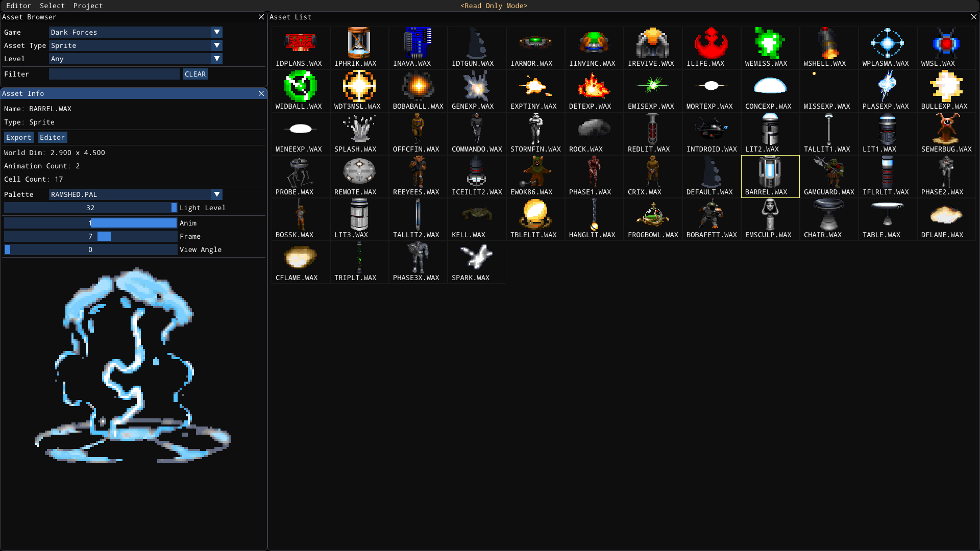980x551 pixels.
Task: Select the BOSSK.WAX sprite
Action: [x=301, y=219]
